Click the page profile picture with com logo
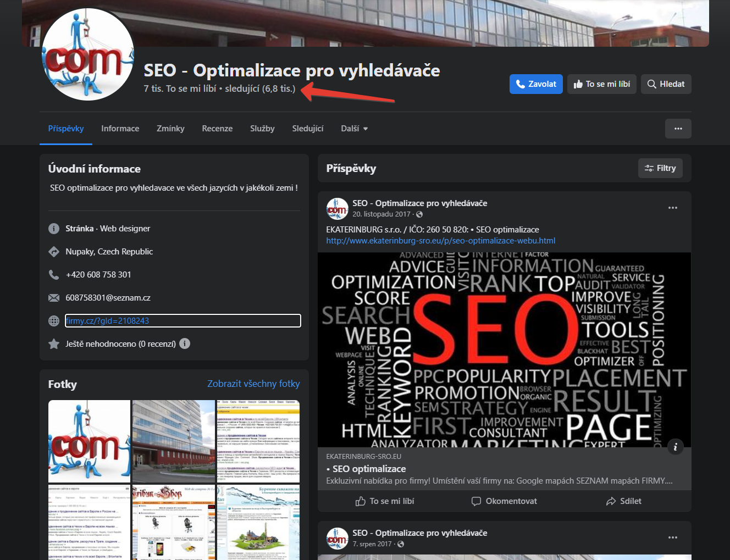 click(88, 54)
